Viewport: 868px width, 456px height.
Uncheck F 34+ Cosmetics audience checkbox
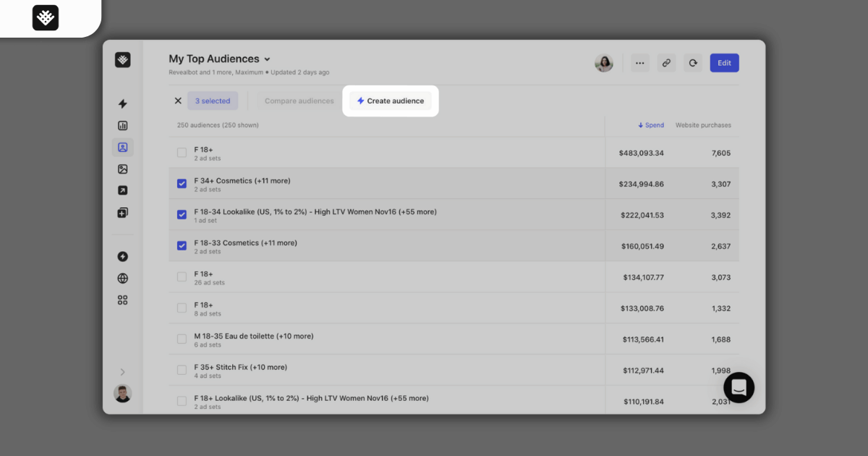[x=182, y=184]
